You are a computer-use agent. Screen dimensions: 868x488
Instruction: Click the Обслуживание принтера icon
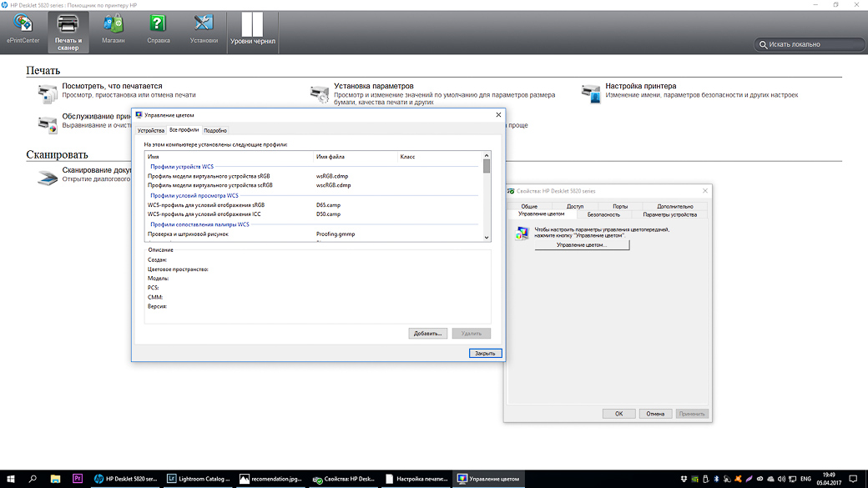click(48, 124)
